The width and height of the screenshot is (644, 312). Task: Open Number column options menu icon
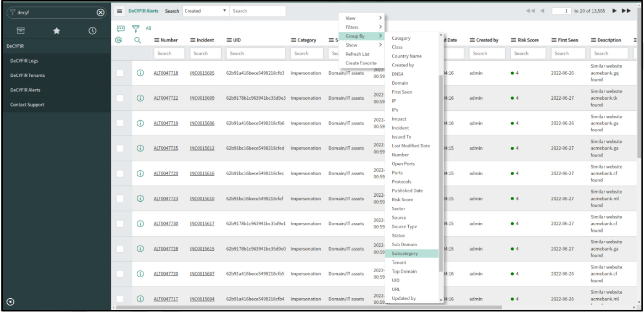[x=156, y=40]
